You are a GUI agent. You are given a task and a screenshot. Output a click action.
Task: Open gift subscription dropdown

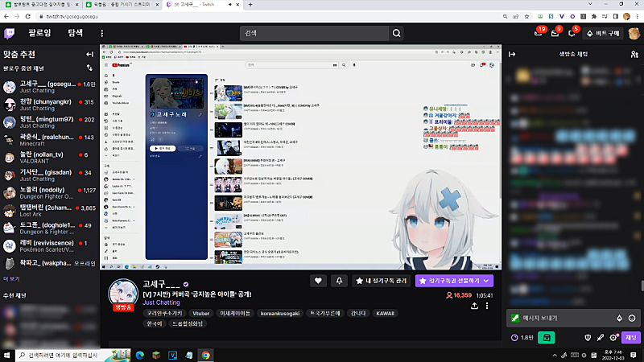tap(454, 281)
